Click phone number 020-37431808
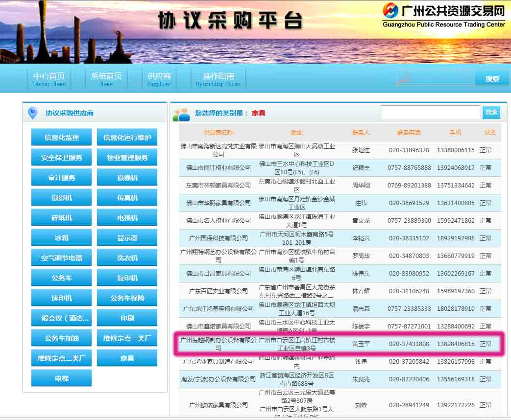511x420 pixels. click(x=409, y=344)
